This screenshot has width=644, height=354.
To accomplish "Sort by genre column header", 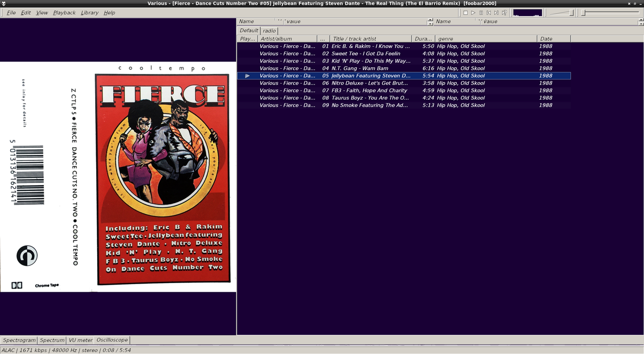I will [486, 39].
